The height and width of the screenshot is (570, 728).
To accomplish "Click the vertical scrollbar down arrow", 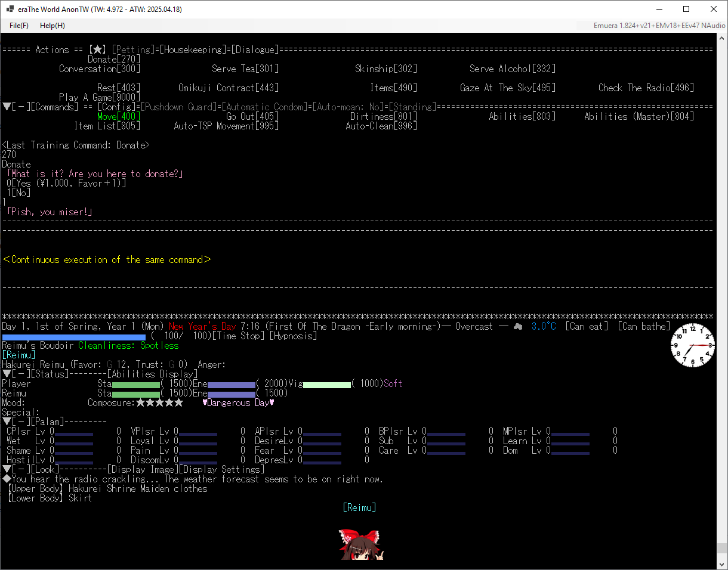I will pyautogui.click(x=722, y=565).
